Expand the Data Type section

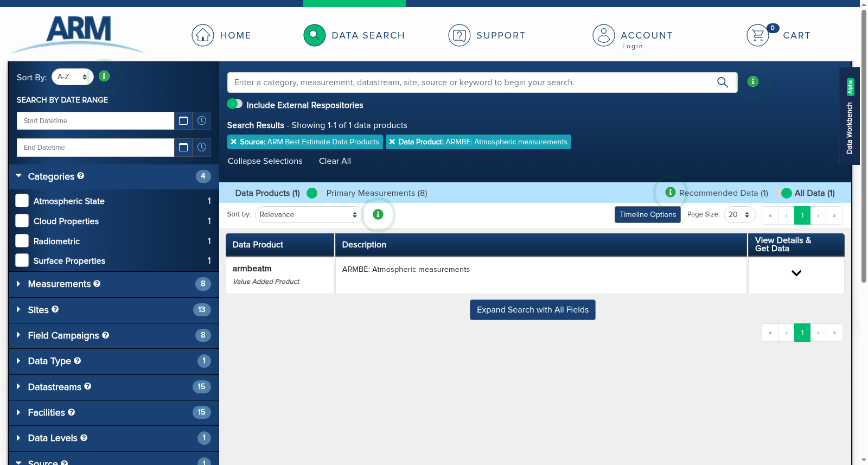pos(18,361)
